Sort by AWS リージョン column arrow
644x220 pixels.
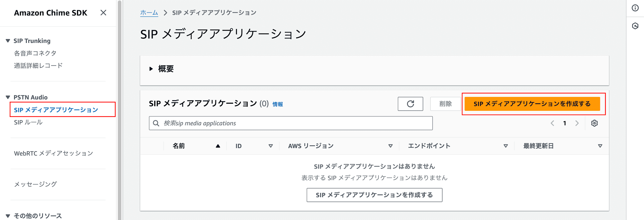point(391,146)
